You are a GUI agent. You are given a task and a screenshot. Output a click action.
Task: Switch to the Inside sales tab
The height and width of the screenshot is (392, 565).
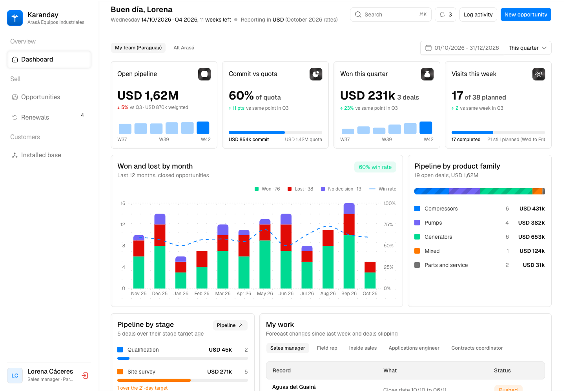[363, 348]
